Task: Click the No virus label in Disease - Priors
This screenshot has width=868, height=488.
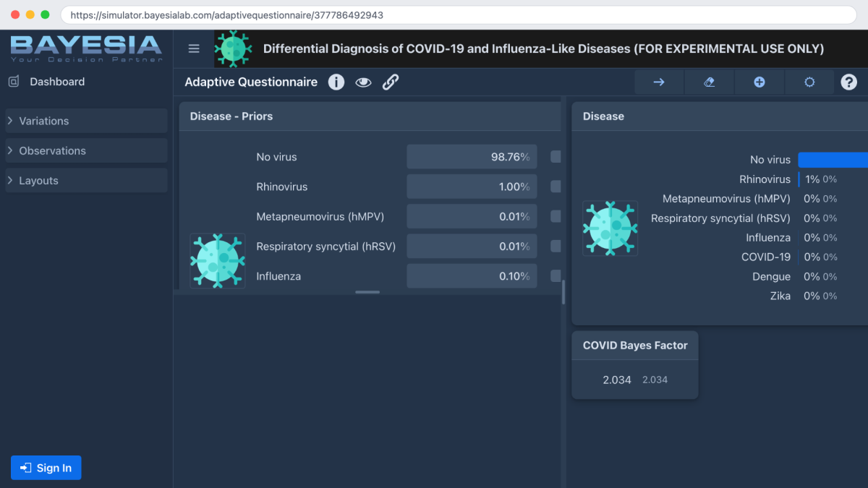Action: point(276,157)
